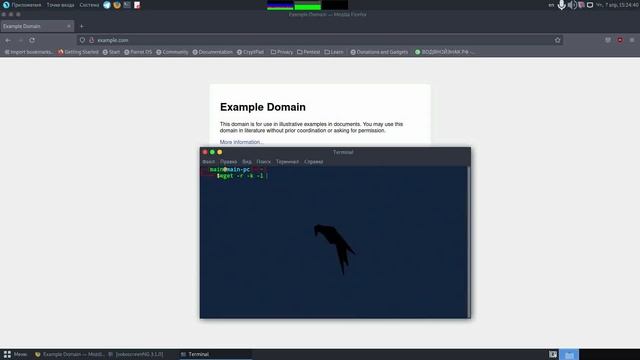
Task: Open the Поиск menu in Terminal
Action: (263, 162)
